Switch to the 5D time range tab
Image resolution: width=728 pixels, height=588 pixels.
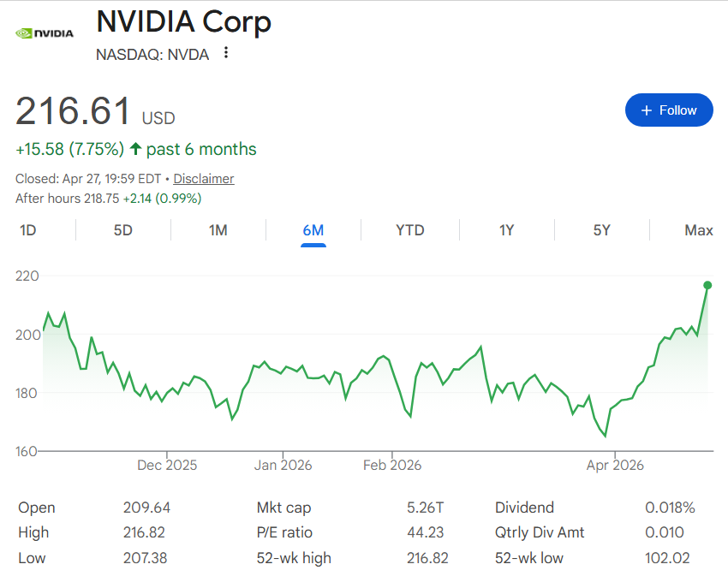coord(122,230)
